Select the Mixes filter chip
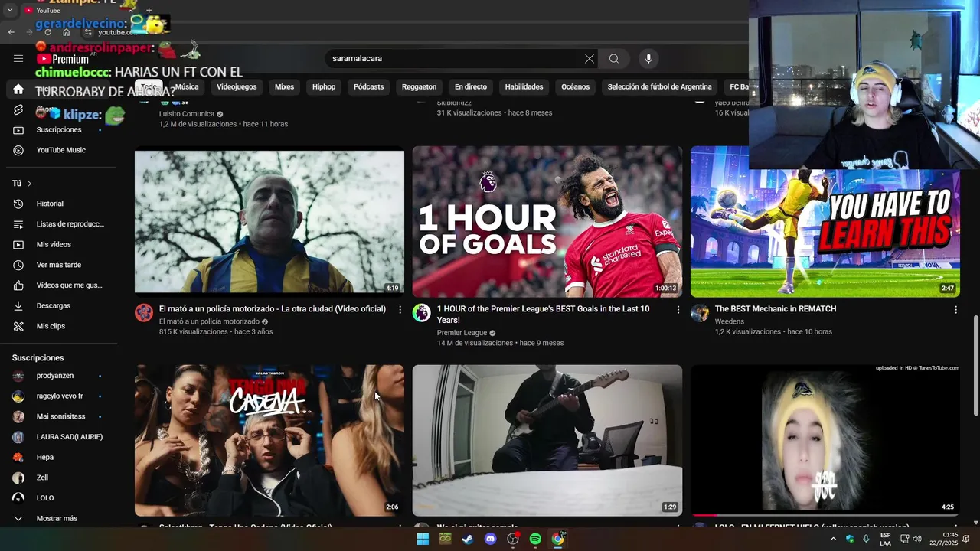 [x=284, y=86]
